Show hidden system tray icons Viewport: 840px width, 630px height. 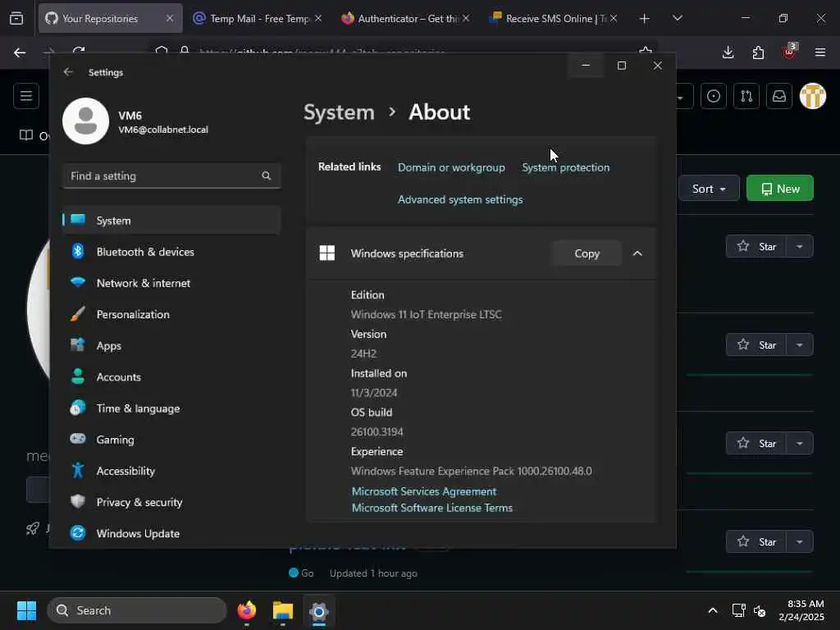pyautogui.click(x=713, y=610)
